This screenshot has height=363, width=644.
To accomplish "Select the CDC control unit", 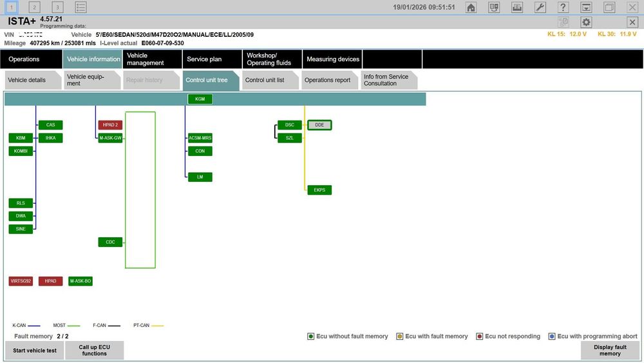I will tap(110, 242).
